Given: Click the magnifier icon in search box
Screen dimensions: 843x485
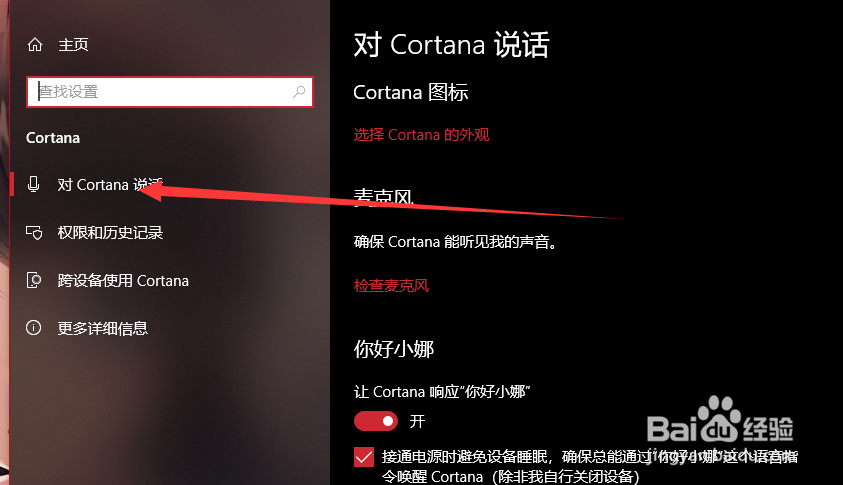Looking at the screenshot, I should click(299, 91).
